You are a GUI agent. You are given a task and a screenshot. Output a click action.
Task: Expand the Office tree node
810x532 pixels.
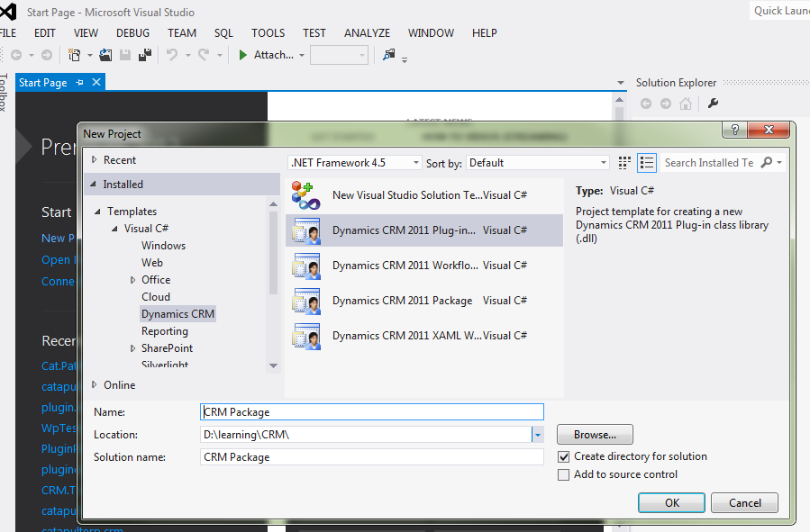click(x=132, y=280)
